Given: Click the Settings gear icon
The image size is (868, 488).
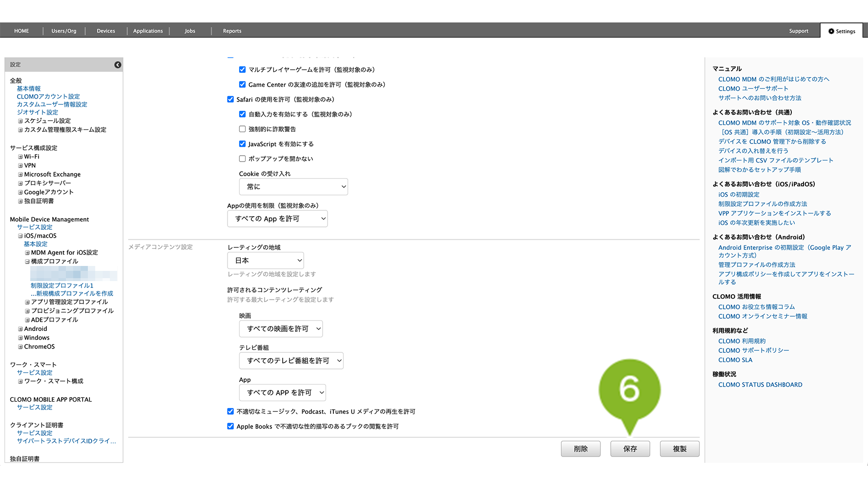Looking at the screenshot, I should [831, 31].
